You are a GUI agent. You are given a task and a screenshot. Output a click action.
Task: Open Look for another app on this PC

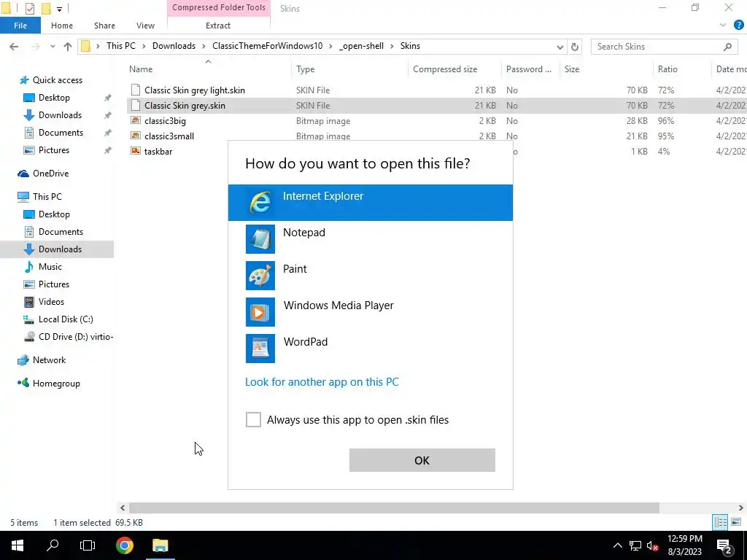tap(322, 382)
